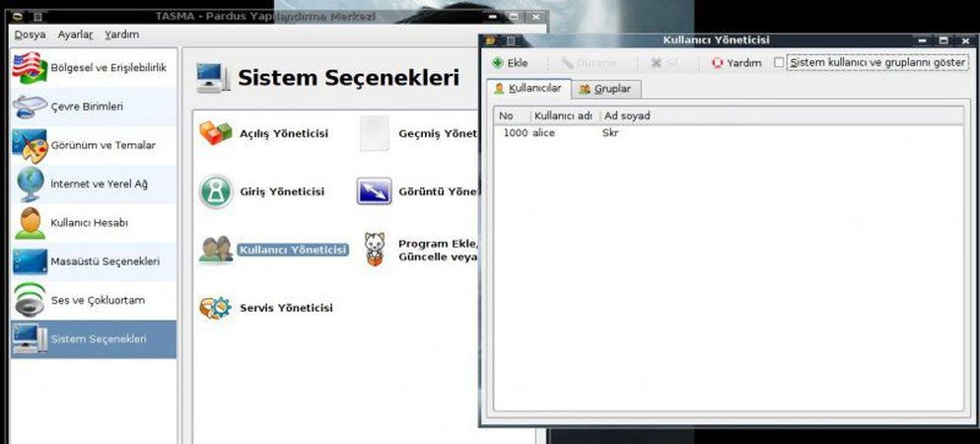Open Kullanıcı Hesabı sidebar icon

tap(29, 223)
